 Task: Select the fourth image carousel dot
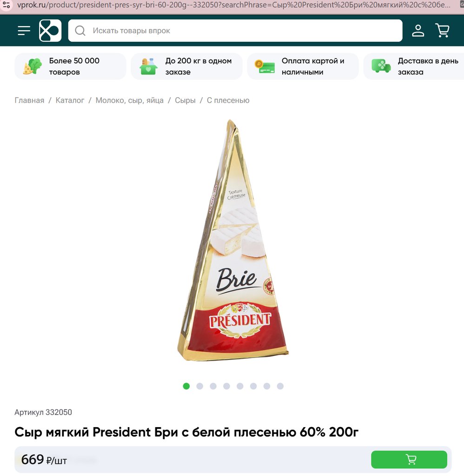226,386
